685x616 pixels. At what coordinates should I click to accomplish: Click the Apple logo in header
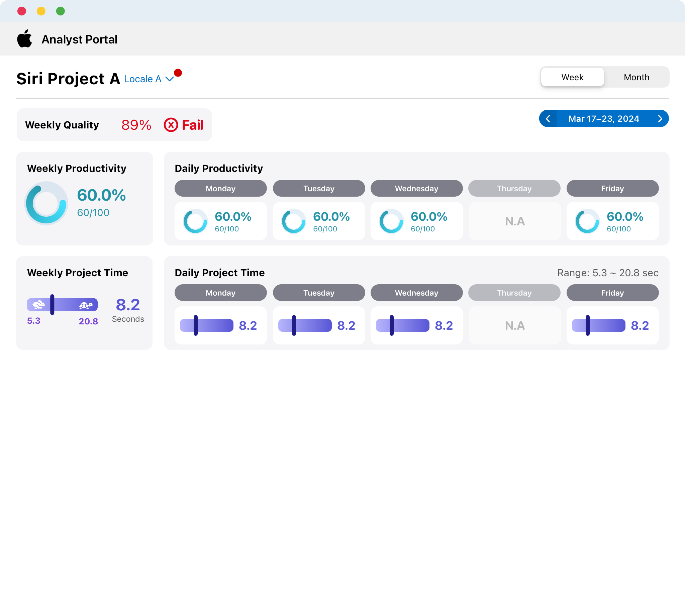tap(25, 38)
